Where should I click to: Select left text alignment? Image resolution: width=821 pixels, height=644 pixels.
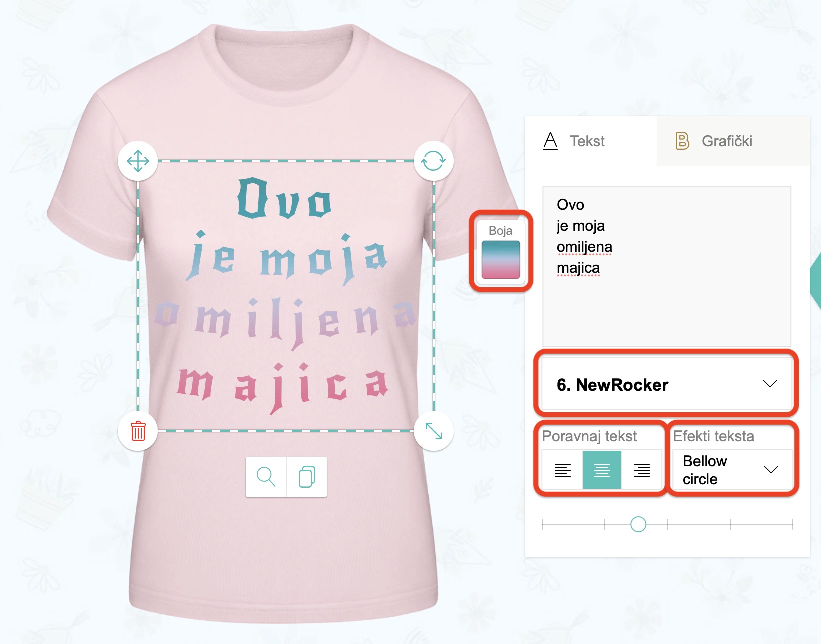562,470
